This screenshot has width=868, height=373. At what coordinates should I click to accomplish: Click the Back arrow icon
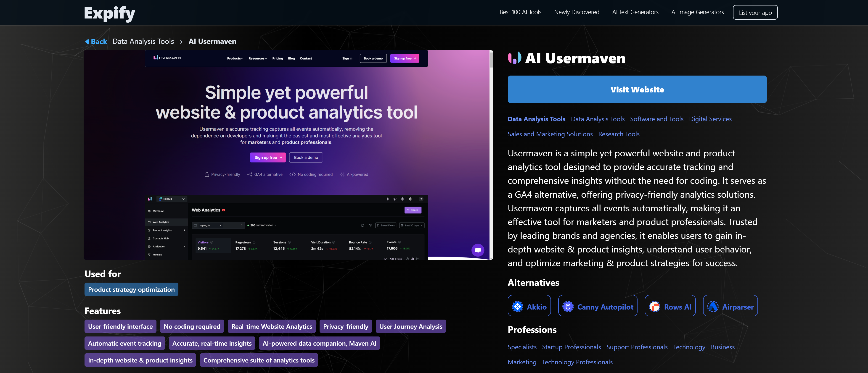(x=87, y=42)
